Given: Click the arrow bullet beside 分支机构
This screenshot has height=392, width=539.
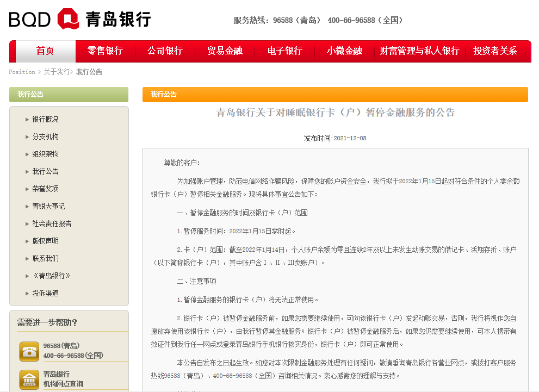Looking at the screenshot, I should tap(27, 136).
